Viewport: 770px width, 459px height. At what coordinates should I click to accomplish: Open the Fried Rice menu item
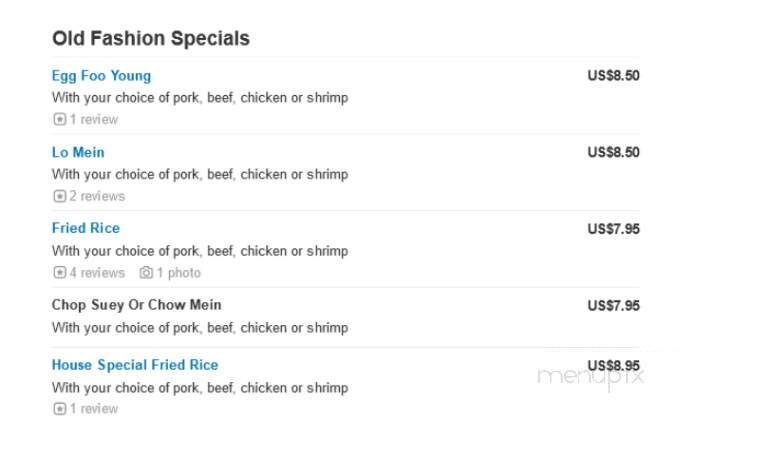[86, 228]
